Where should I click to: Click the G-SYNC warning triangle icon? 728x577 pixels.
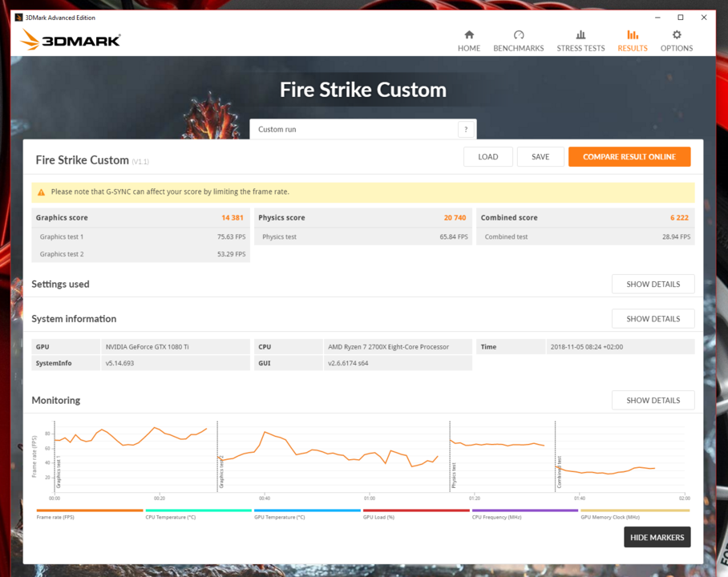(x=42, y=192)
